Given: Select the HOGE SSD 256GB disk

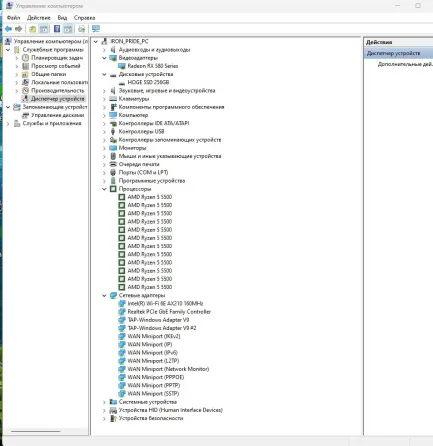Looking at the screenshot, I should (x=148, y=82).
